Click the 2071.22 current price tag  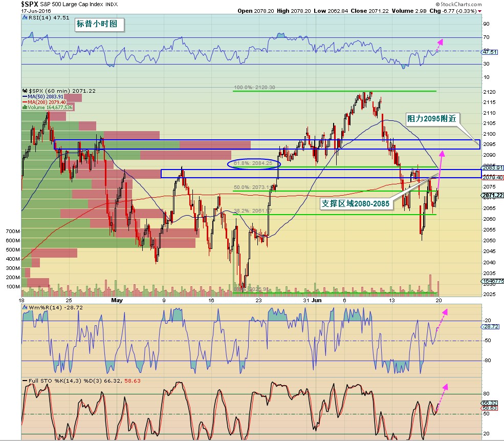(x=492, y=195)
